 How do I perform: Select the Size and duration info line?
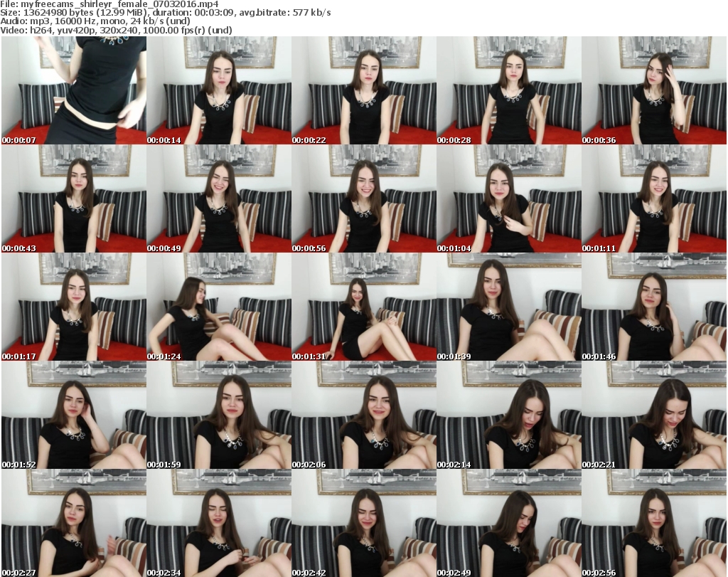tap(165, 13)
